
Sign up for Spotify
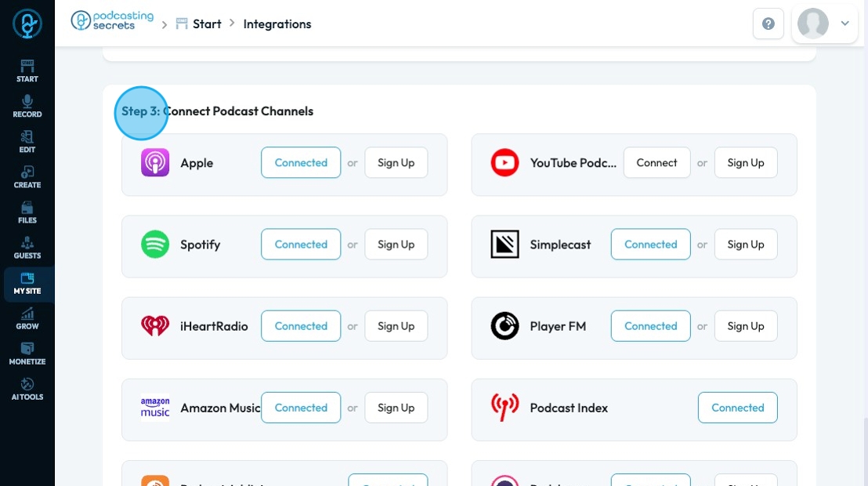pyautogui.click(x=396, y=245)
